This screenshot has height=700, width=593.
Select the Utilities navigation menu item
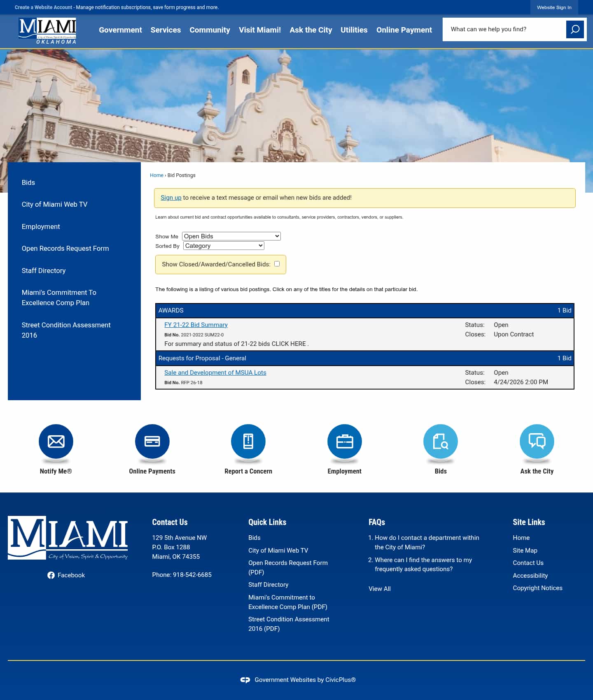(x=354, y=30)
